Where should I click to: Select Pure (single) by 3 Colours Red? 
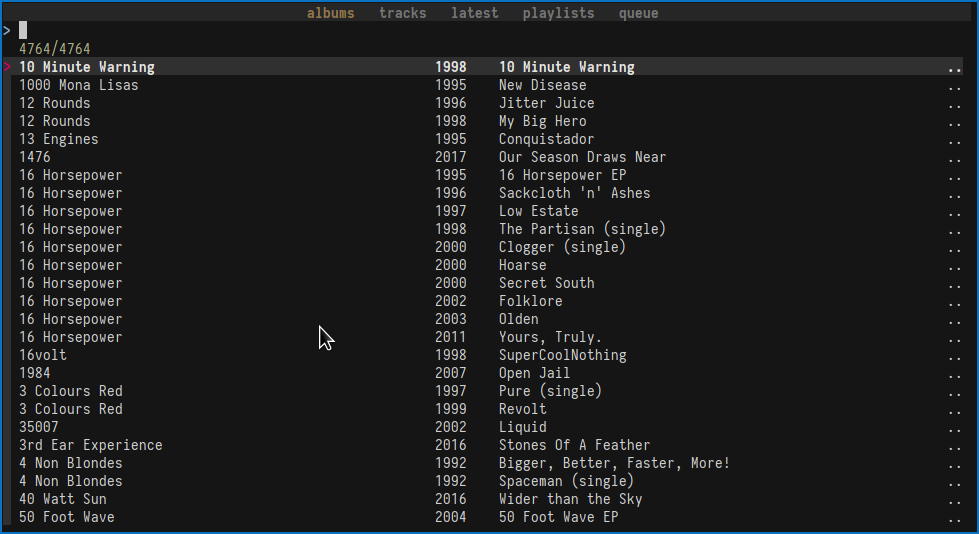[x=550, y=392]
